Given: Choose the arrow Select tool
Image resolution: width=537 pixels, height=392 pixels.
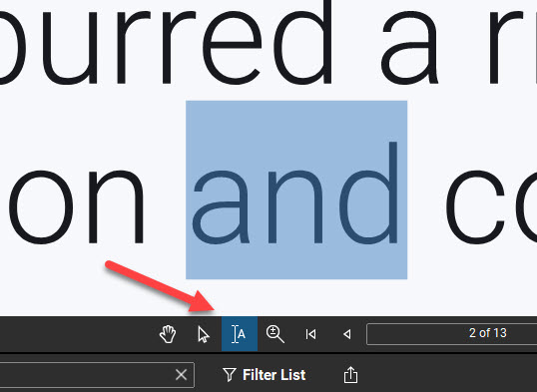Looking at the screenshot, I should click(204, 334).
